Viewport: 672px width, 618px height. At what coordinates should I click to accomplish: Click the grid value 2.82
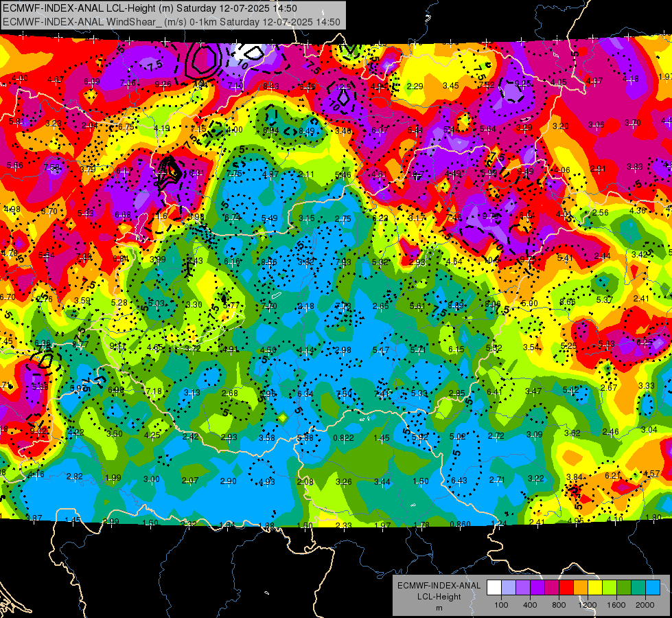click(x=75, y=477)
